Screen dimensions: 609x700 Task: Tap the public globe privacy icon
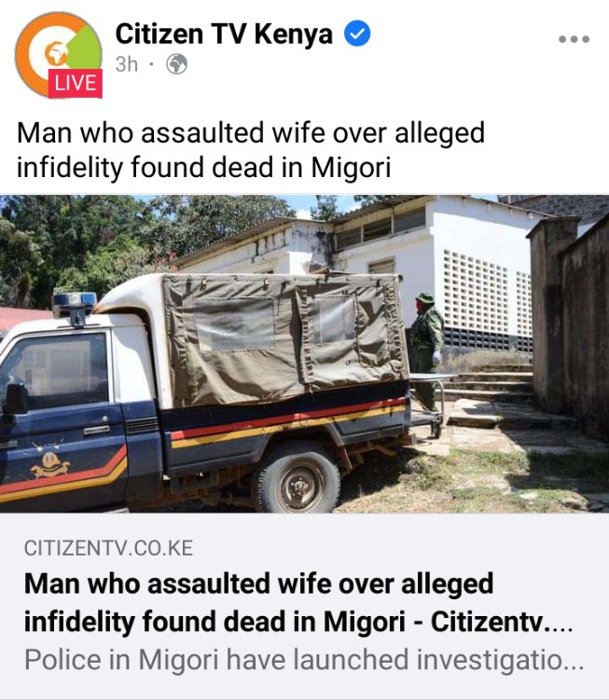coord(177,64)
